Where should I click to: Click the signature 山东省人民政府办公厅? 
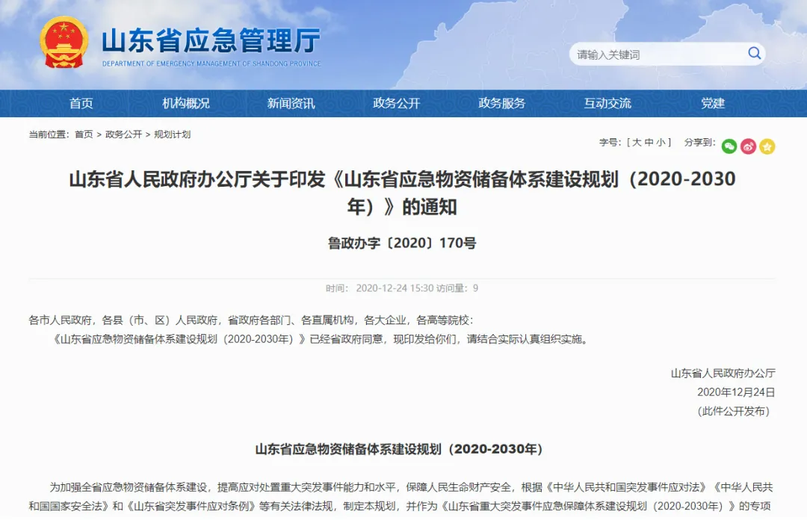(723, 373)
